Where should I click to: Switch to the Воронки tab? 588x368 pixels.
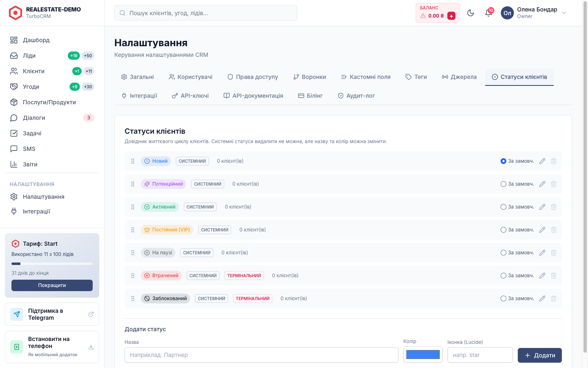click(310, 77)
